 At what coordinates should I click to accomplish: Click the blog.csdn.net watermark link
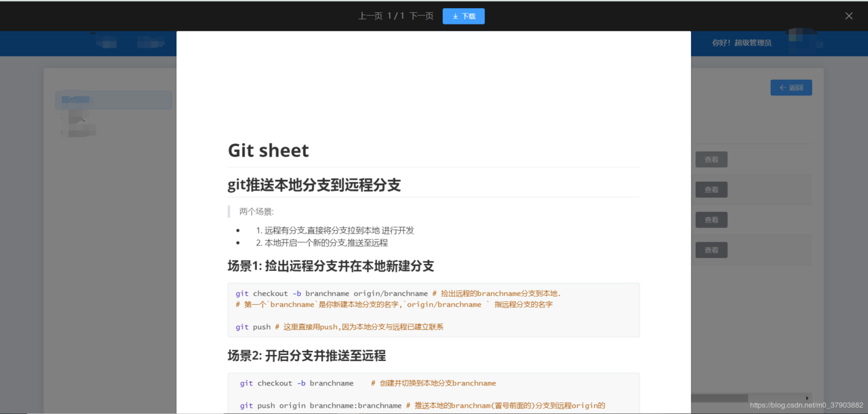click(x=806, y=405)
